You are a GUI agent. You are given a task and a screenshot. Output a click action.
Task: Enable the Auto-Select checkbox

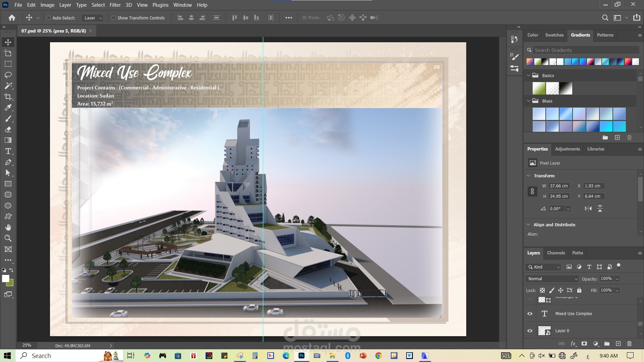tap(48, 18)
